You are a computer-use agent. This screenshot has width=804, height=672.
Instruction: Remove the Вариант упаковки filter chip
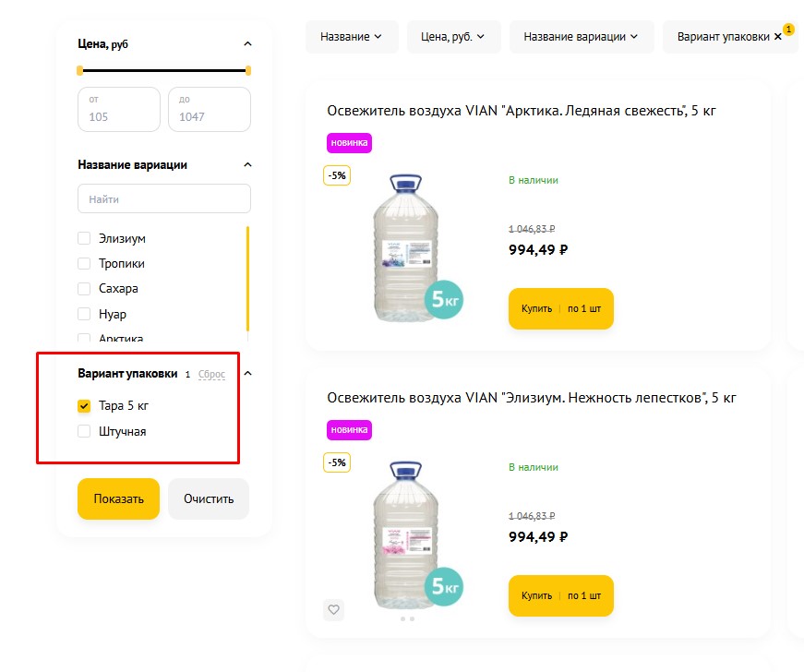click(x=777, y=37)
